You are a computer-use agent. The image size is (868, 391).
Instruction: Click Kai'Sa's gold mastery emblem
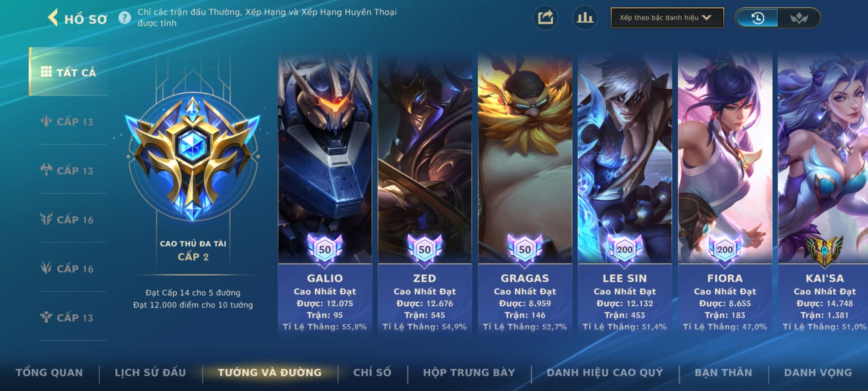coord(825,251)
